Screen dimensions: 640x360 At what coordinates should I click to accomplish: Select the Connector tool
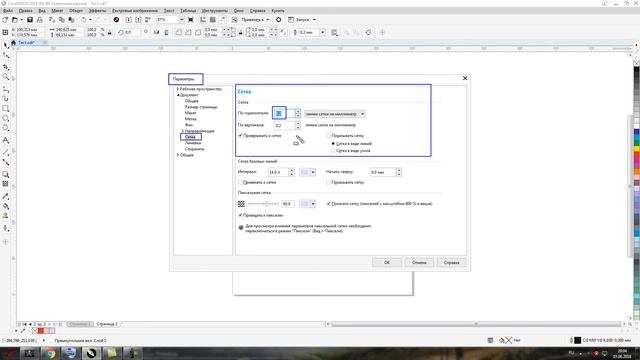[x=6, y=162]
